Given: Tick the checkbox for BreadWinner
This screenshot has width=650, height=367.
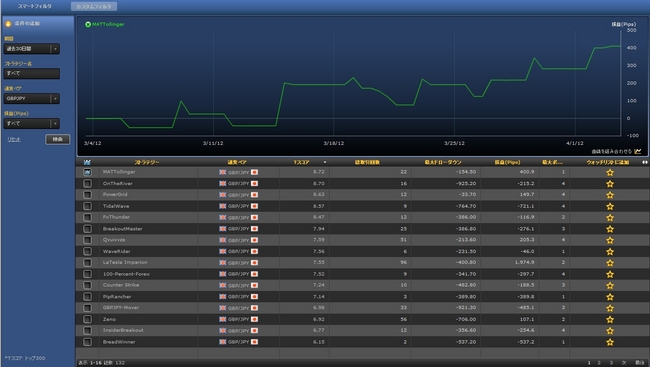Looking at the screenshot, I should click(x=87, y=342).
